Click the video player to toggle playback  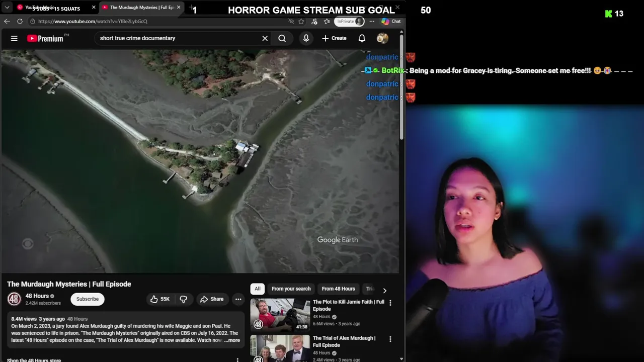[200, 161]
